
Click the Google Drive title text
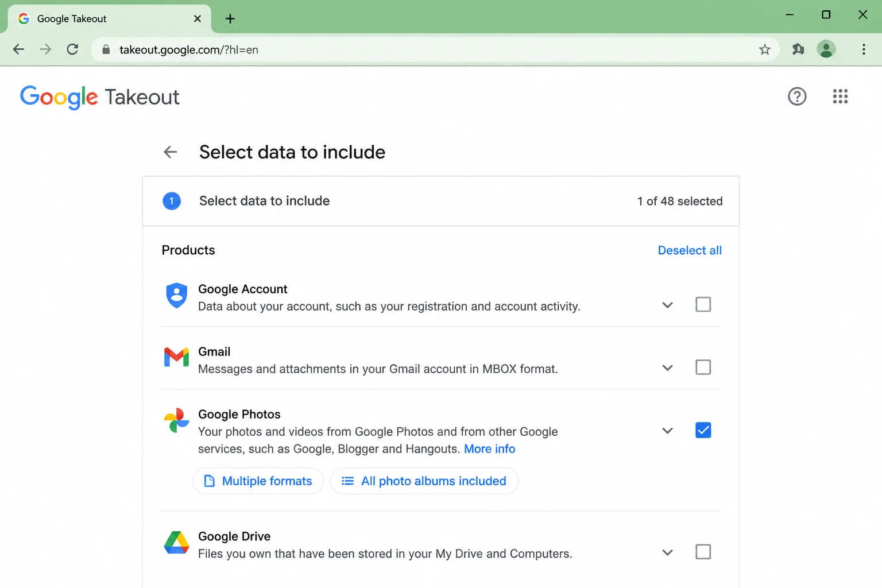(234, 536)
